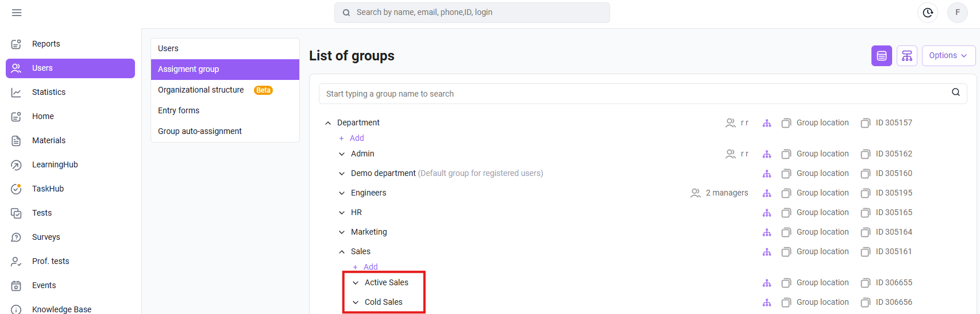The height and width of the screenshot is (314, 980).
Task: Open the Options dropdown
Action: click(x=948, y=56)
